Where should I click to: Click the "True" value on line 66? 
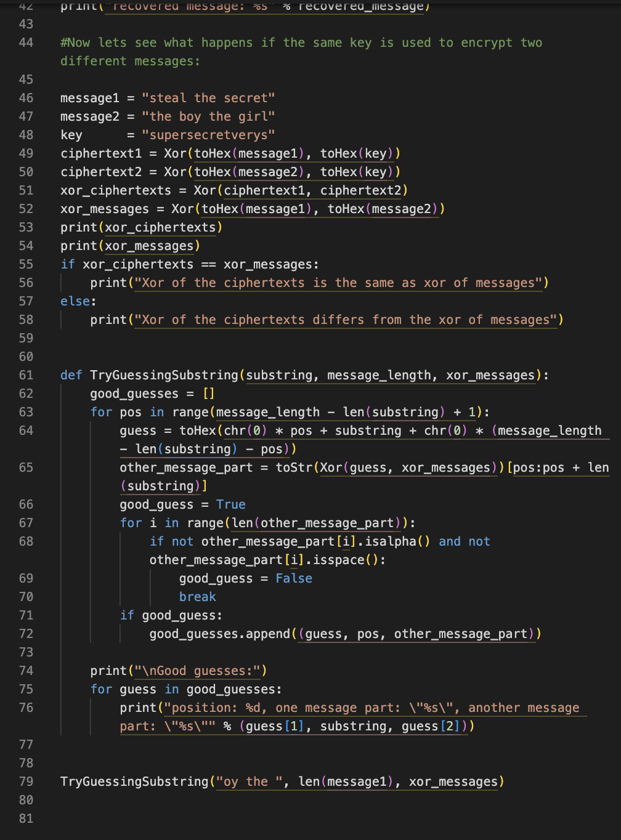(231, 504)
